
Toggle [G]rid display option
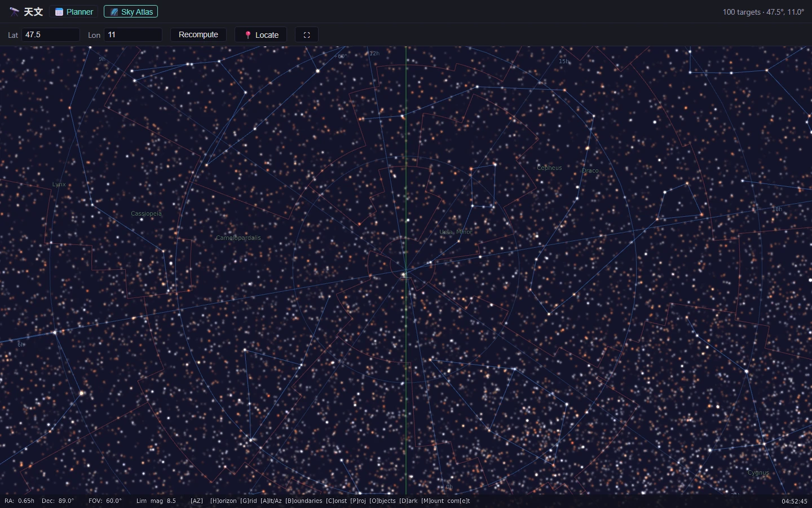249,501
